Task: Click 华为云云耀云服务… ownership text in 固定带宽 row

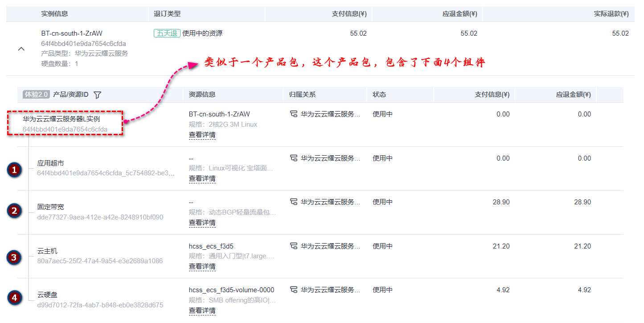Action: 331,202
